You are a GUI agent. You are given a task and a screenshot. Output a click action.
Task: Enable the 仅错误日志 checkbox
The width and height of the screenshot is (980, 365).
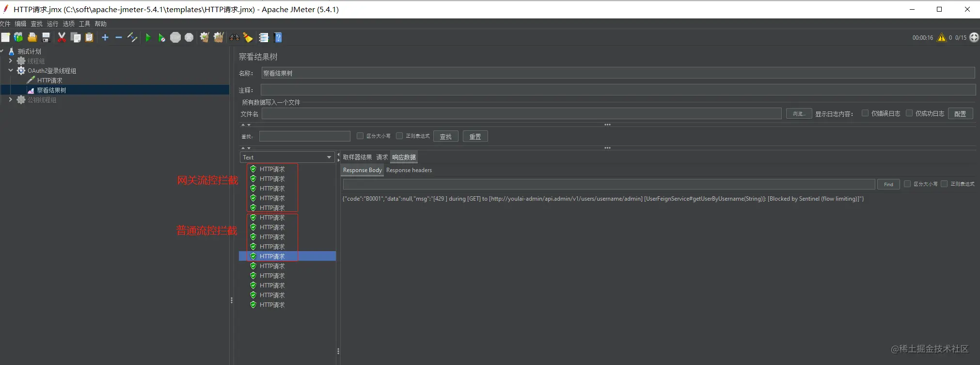[865, 113]
